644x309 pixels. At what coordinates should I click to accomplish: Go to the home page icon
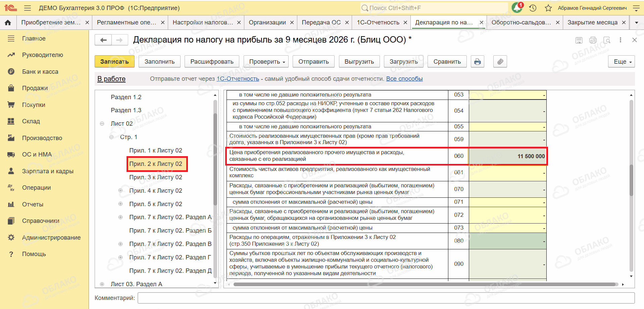(8, 22)
